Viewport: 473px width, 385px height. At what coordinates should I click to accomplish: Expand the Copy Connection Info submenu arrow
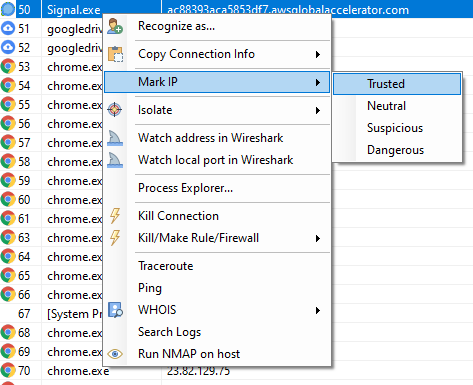pyautogui.click(x=318, y=54)
